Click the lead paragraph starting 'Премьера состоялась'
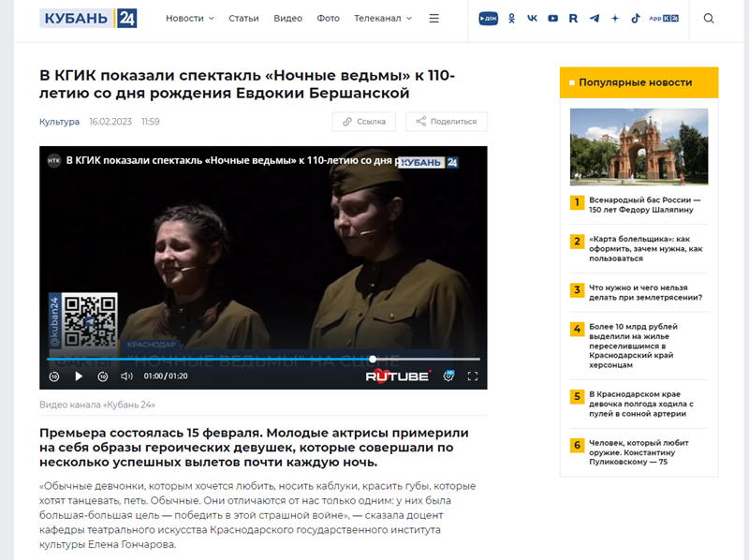The width and height of the screenshot is (749, 560). tap(254, 448)
